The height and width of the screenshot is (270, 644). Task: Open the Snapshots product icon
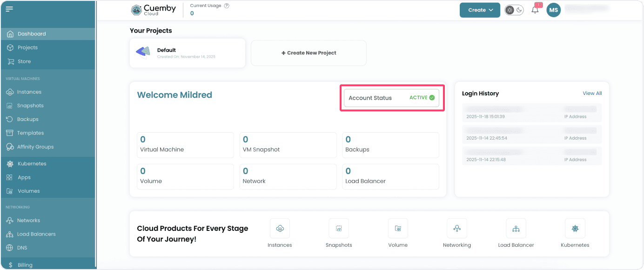click(x=339, y=229)
